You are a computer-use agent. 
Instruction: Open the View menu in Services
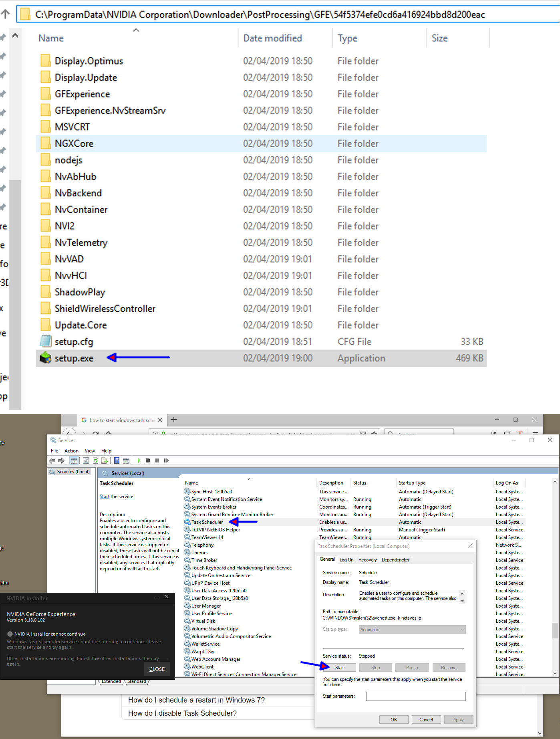click(x=90, y=451)
